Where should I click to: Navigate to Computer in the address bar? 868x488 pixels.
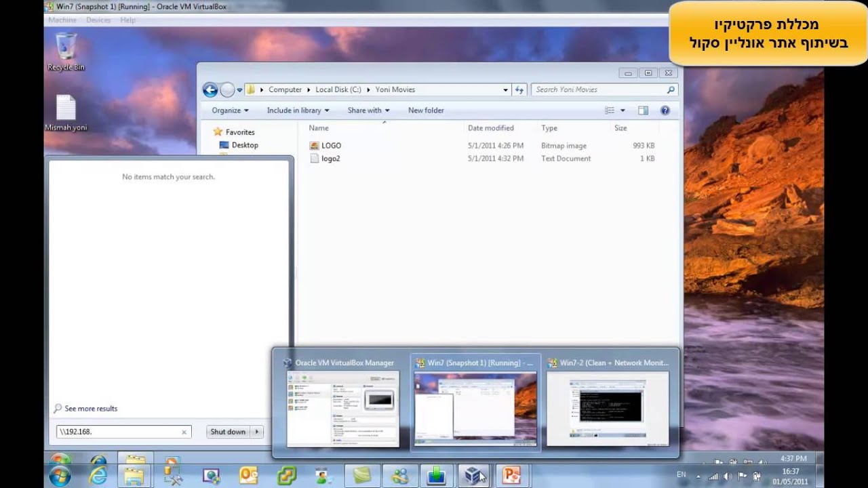pyautogui.click(x=285, y=89)
